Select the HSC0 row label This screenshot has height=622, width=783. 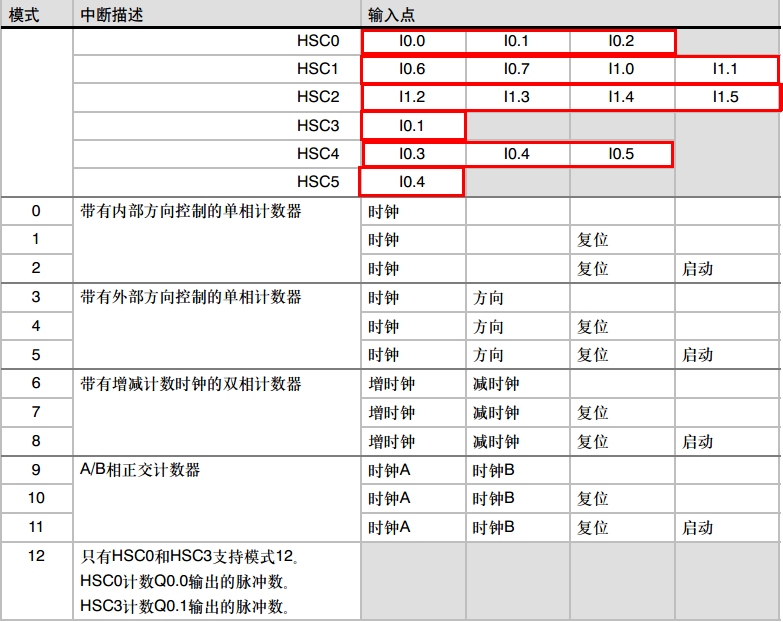318,40
